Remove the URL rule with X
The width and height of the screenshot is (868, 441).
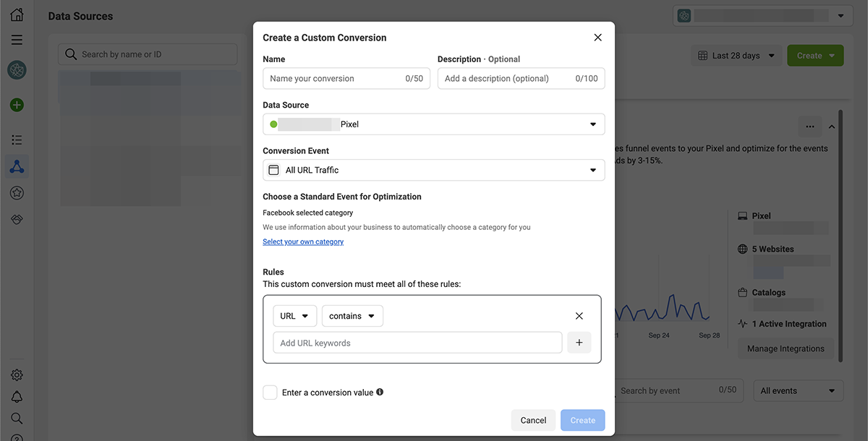click(579, 316)
